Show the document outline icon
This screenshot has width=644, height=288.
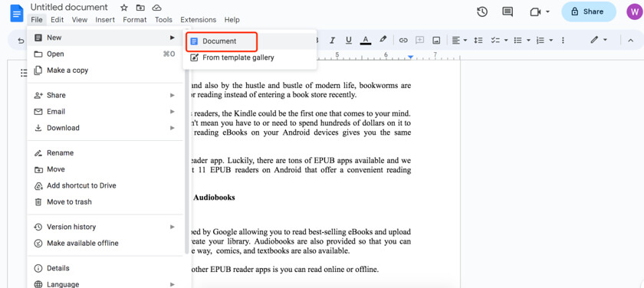click(x=23, y=73)
